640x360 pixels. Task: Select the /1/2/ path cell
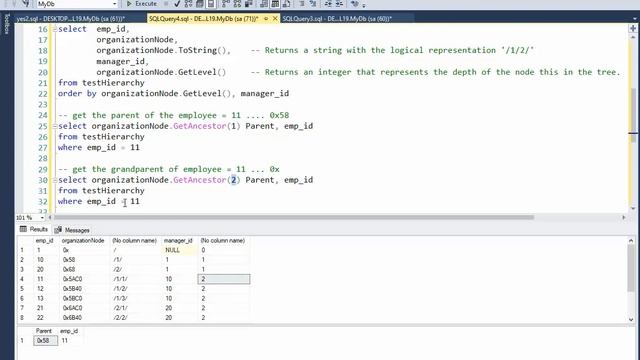(x=135, y=289)
